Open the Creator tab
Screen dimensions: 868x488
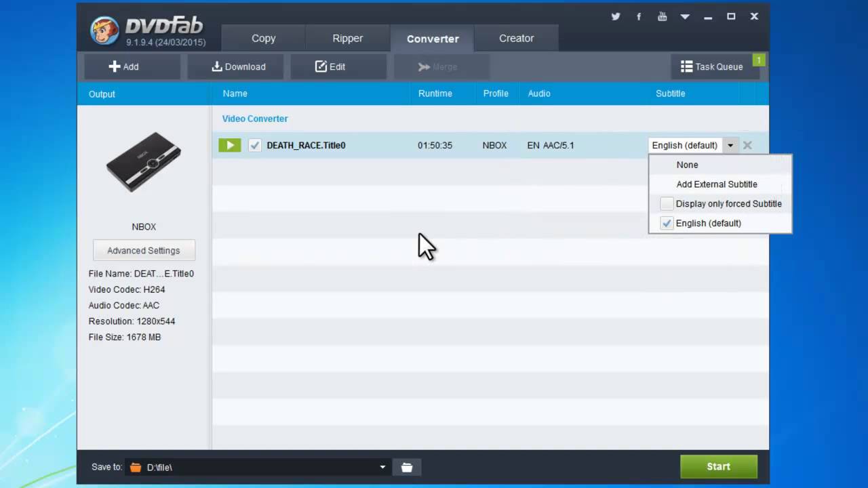pyautogui.click(x=517, y=39)
